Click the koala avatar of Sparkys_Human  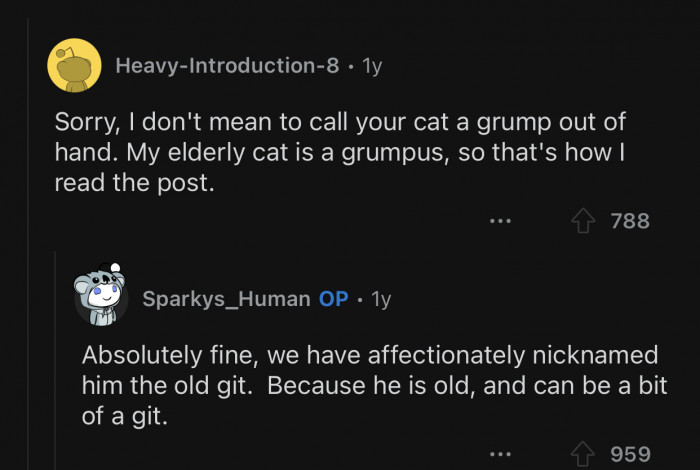(x=101, y=296)
